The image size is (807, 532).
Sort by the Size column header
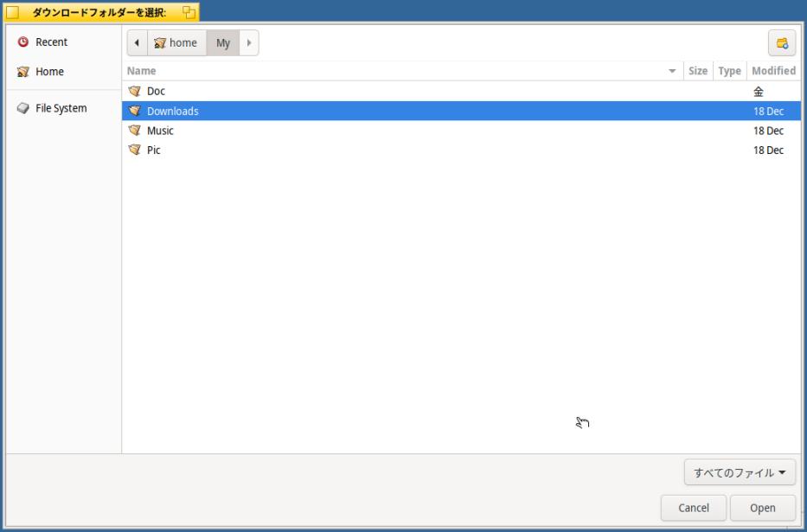point(698,71)
